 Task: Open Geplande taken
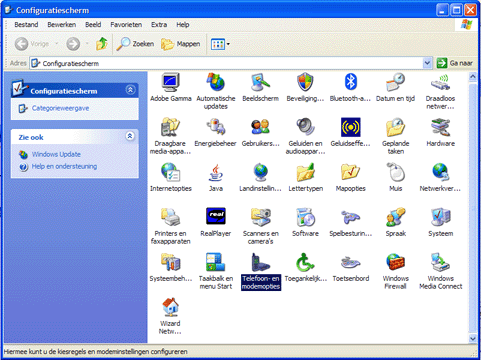[395, 127]
